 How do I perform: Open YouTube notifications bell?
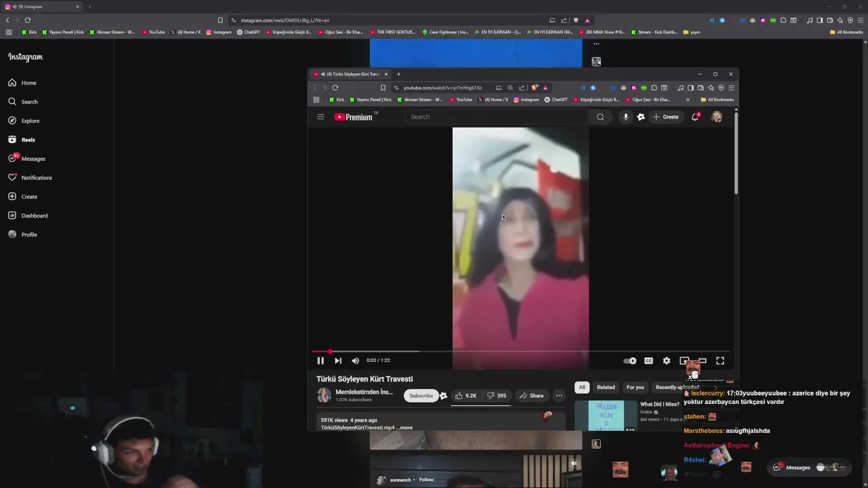(695, 117)
